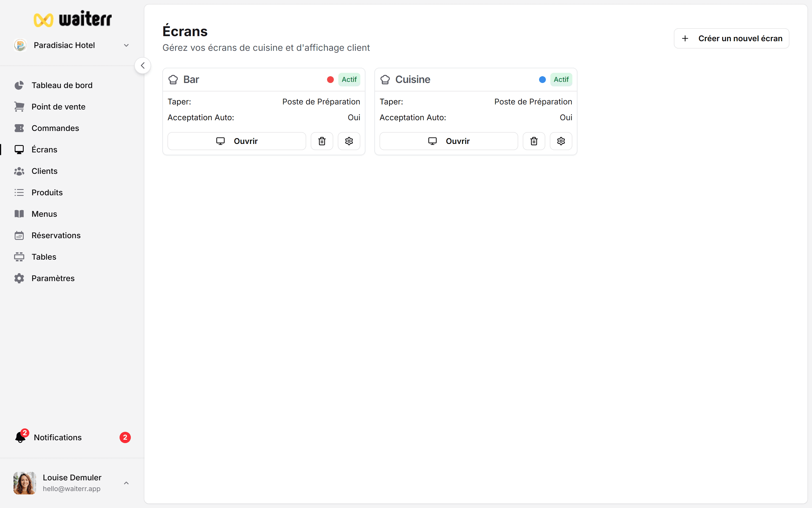812x508 pixels.
Task: Click the Actif badge on the Bar card
Action: (x=349, y=80)
